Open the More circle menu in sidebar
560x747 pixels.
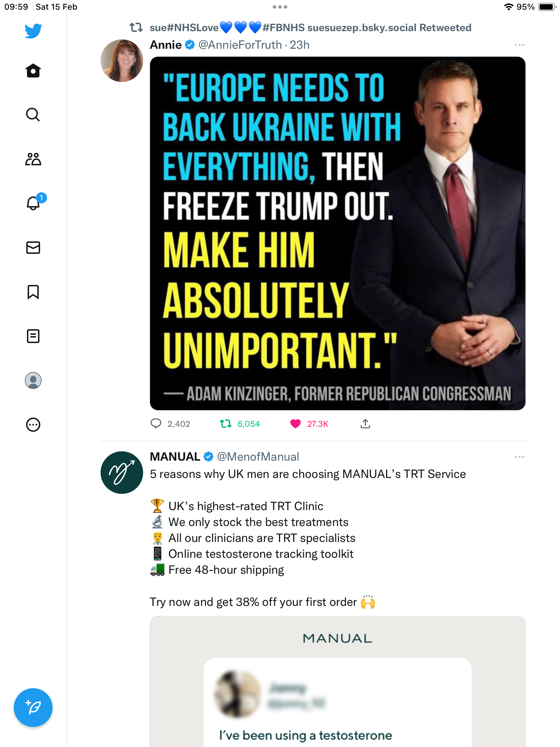coord(33,425)
